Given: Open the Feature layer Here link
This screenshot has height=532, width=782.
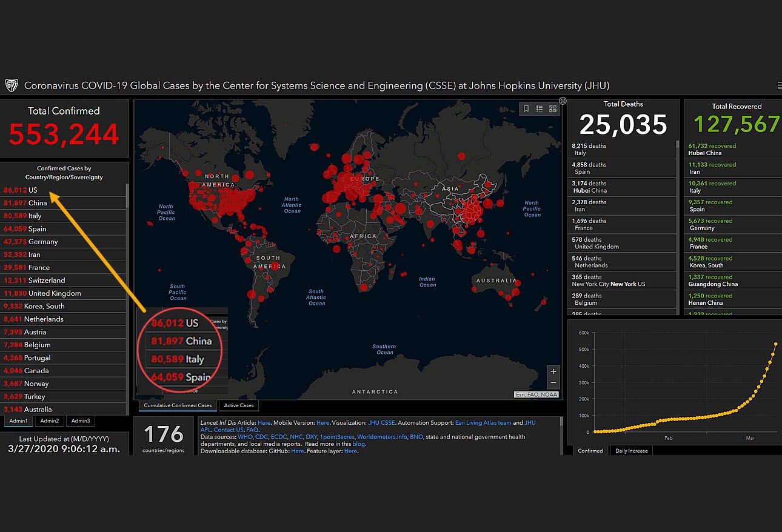Looking at the screenshot, I should [350, 451].
